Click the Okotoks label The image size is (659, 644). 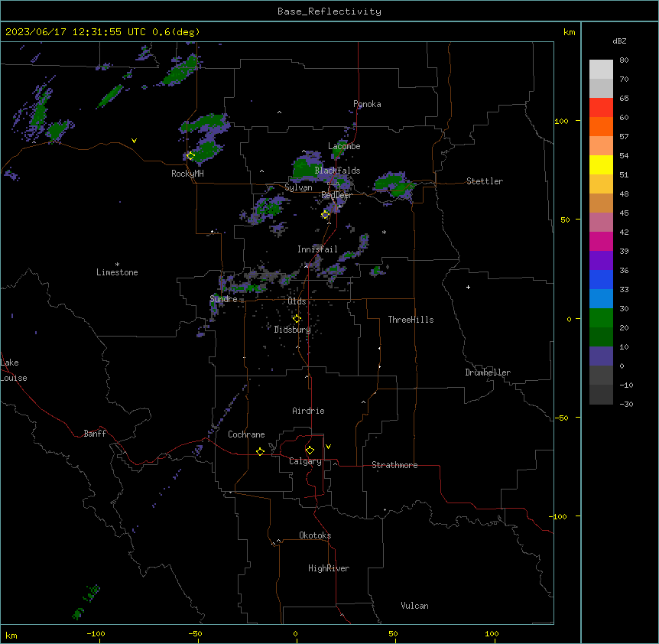(x=315, y=535)
